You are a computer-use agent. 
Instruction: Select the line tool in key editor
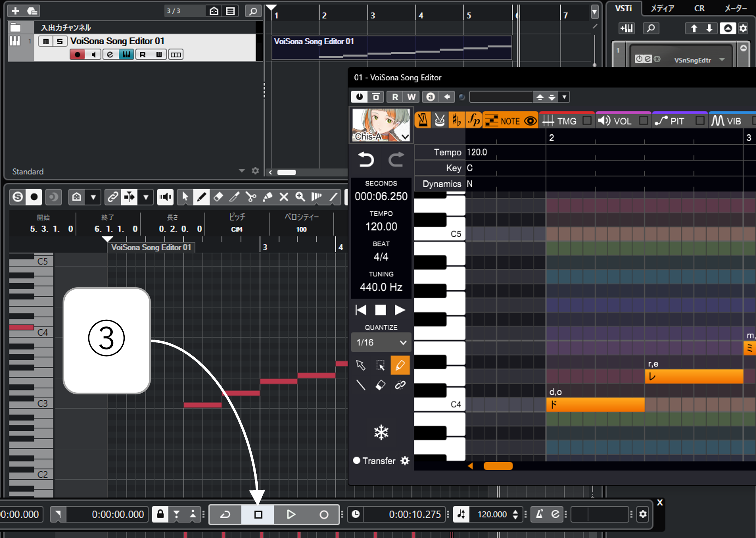click(333, 197)
